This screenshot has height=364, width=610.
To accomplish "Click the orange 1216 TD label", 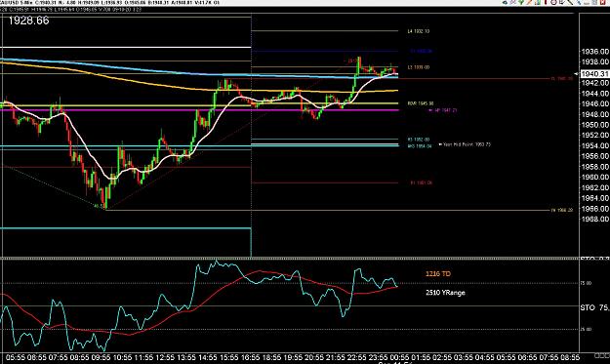I will click(438, 274).
